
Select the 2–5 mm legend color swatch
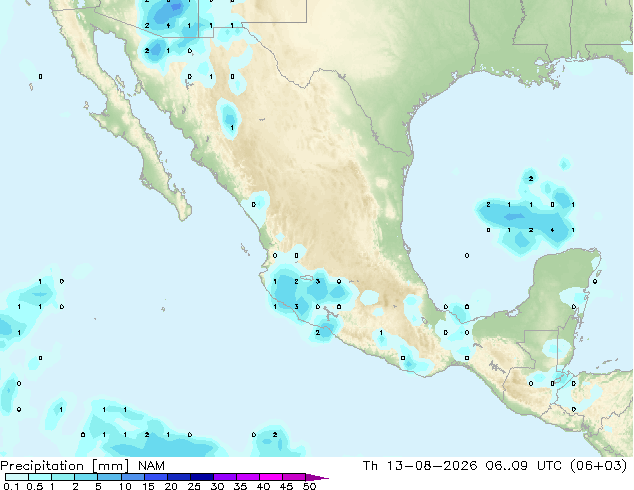pyautogui.click(x=86, y=477)
